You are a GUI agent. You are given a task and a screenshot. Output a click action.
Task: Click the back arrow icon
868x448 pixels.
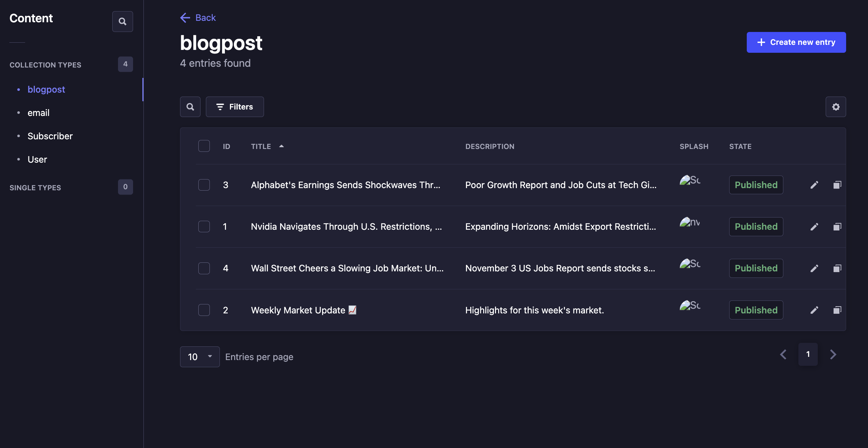tap(185, 18)
